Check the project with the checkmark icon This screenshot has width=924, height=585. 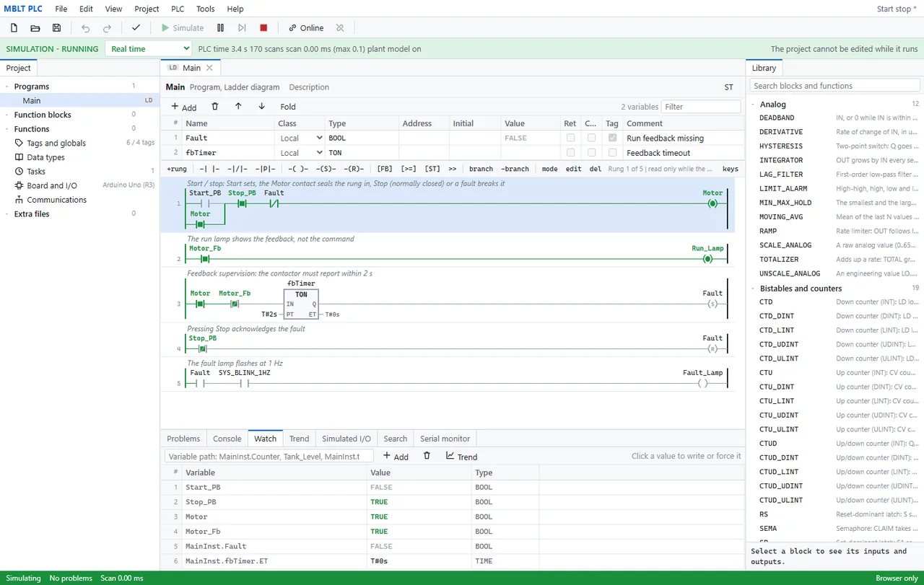[136, 28]
